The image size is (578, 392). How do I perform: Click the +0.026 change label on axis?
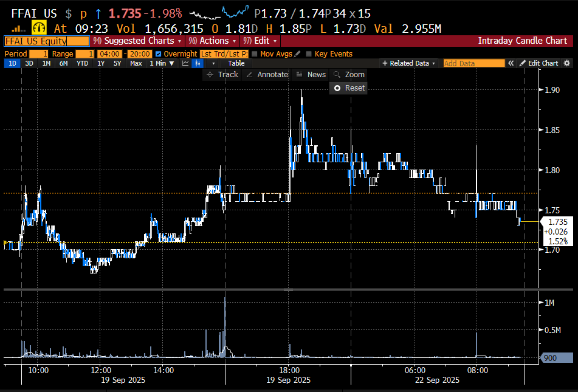click(556, 232)
